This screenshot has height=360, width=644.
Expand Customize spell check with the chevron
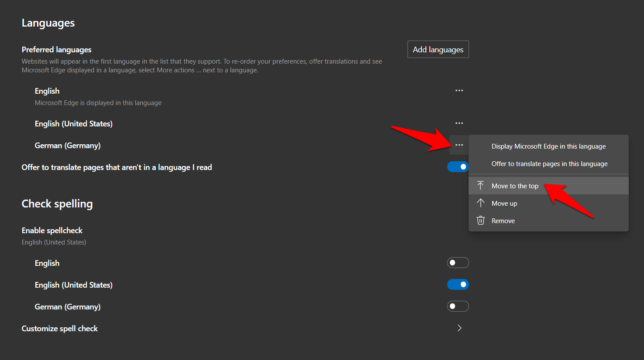(x=459, y=328)
